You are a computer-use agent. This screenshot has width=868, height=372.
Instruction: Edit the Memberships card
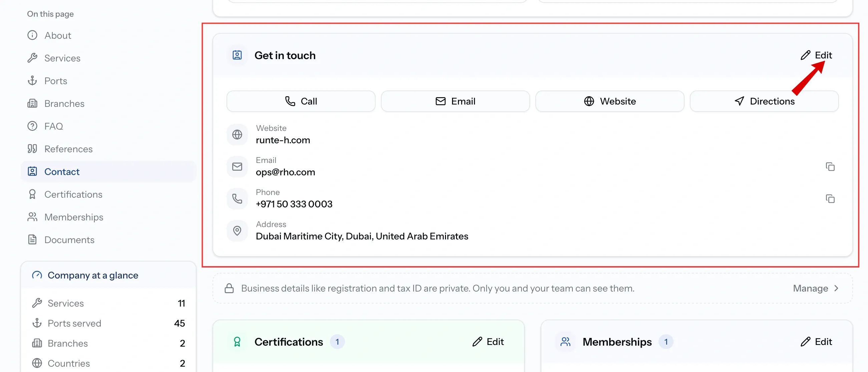(x=816, y=342)
